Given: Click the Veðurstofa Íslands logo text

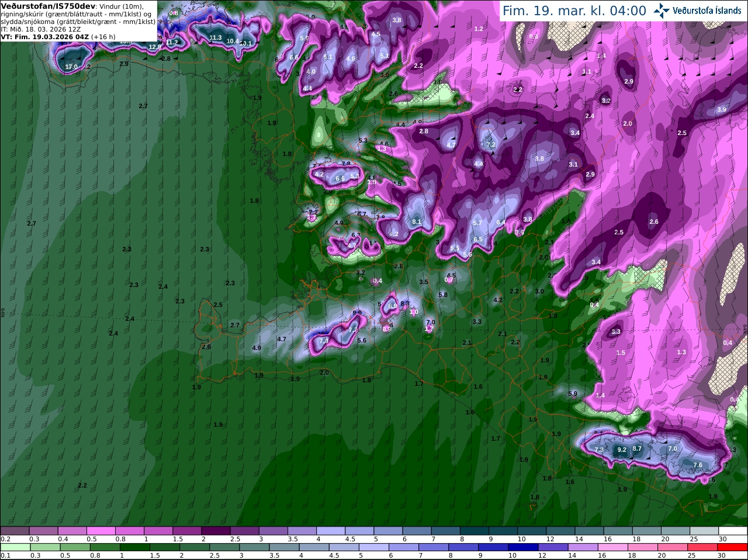Looking at the screenshot, I should click(x=707, y=11).
